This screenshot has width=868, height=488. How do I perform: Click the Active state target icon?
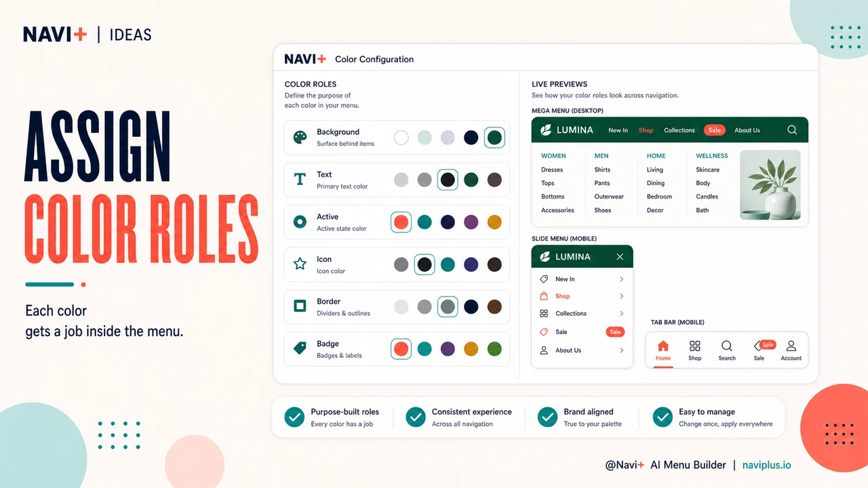pos(300,222)
